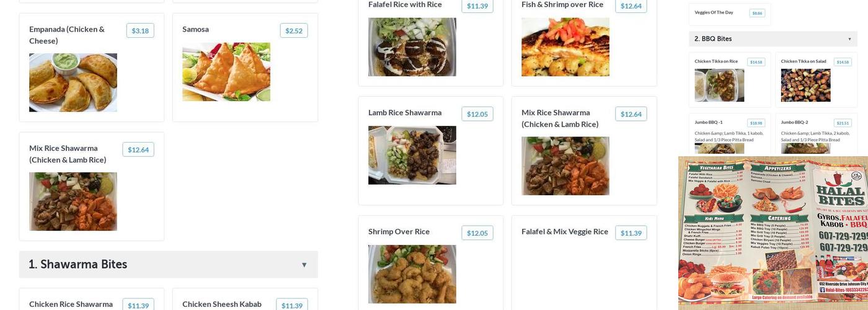
Task: Click the $3.18 Empanada price button
Action: 140,31
